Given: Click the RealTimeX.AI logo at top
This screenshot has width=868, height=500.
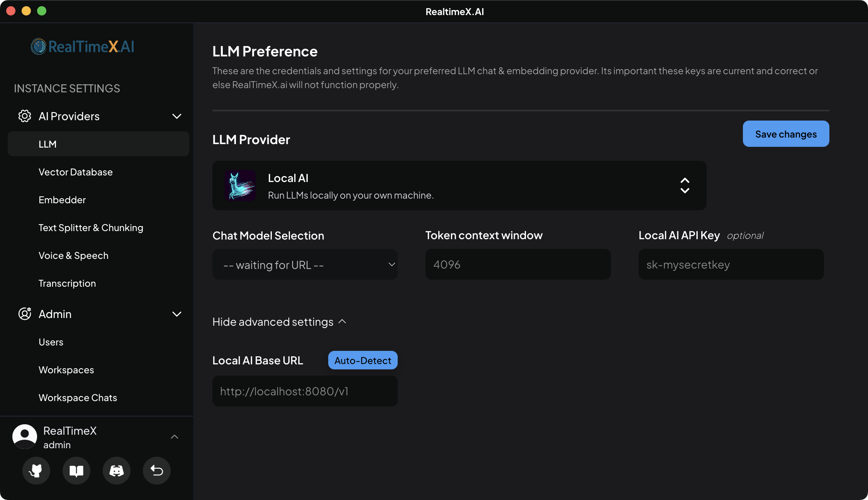Looking at the screenshot, I should click(x=82, y=46).
